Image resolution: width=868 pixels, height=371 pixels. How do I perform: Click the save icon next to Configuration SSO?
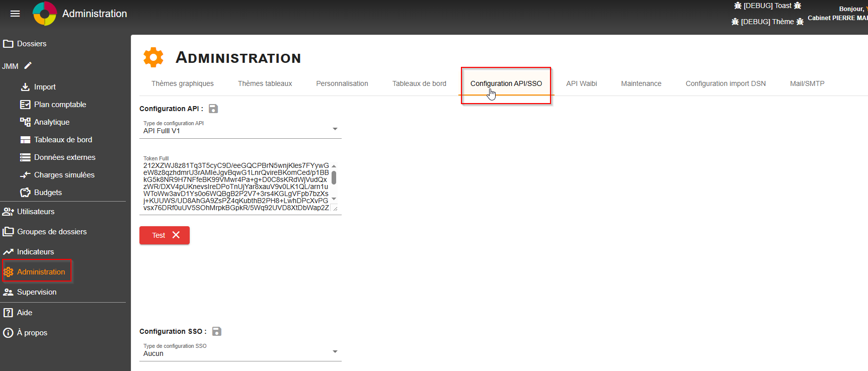[x=217, y=331]
